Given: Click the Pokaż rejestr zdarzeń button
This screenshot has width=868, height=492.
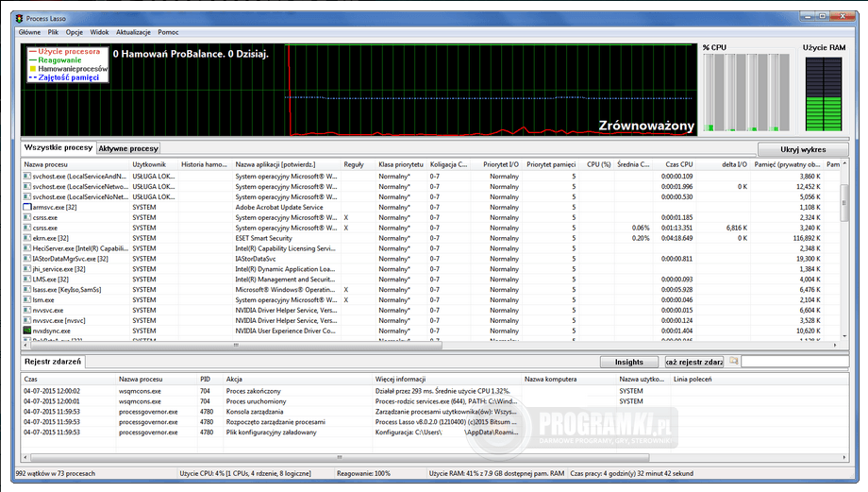Looking at the screenshot, I should (694, 362).
